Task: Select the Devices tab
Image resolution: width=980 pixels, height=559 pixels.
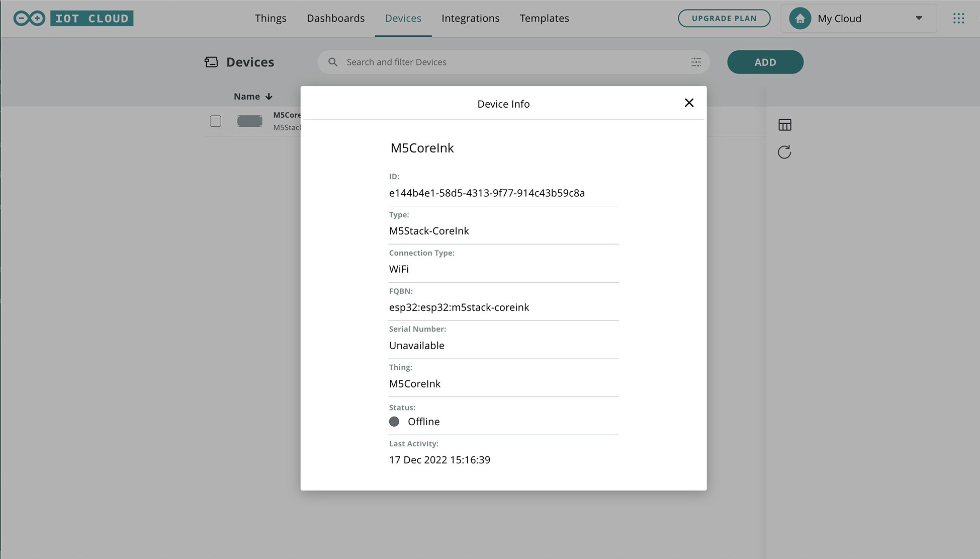Action: click(x=403, y=19)
